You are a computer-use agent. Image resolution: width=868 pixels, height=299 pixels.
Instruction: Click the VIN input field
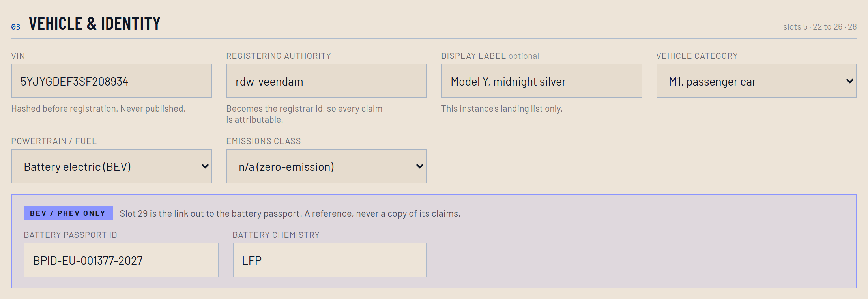pos(112,81)
